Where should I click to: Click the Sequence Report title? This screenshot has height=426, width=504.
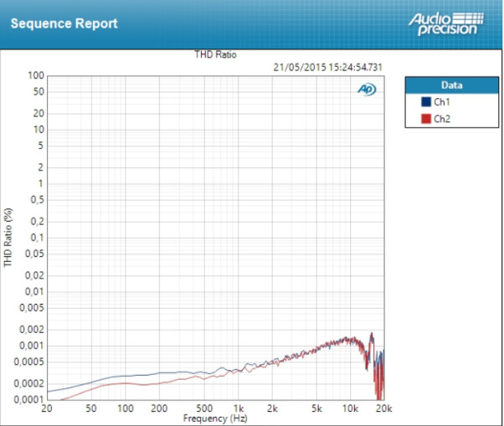click(64, 23)
